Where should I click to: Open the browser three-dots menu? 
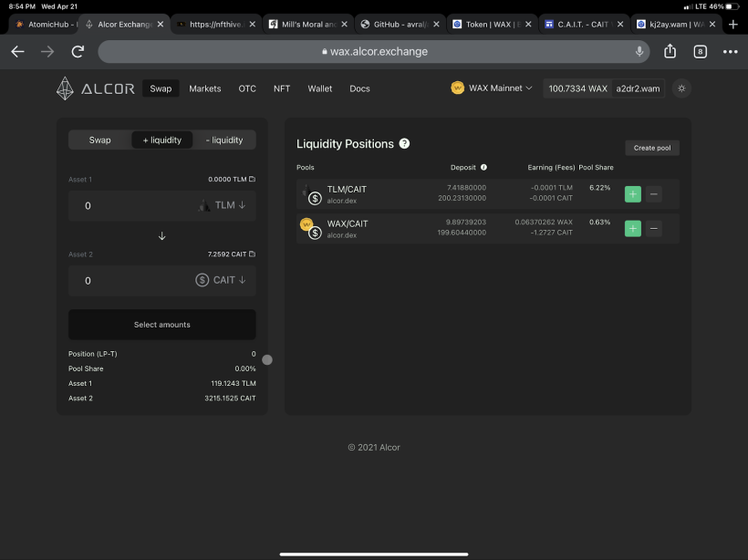730,51
